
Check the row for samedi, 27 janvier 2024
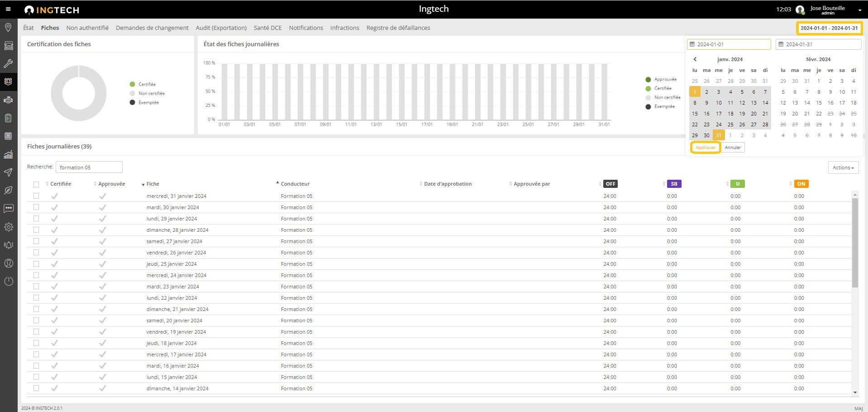[36, 241]
